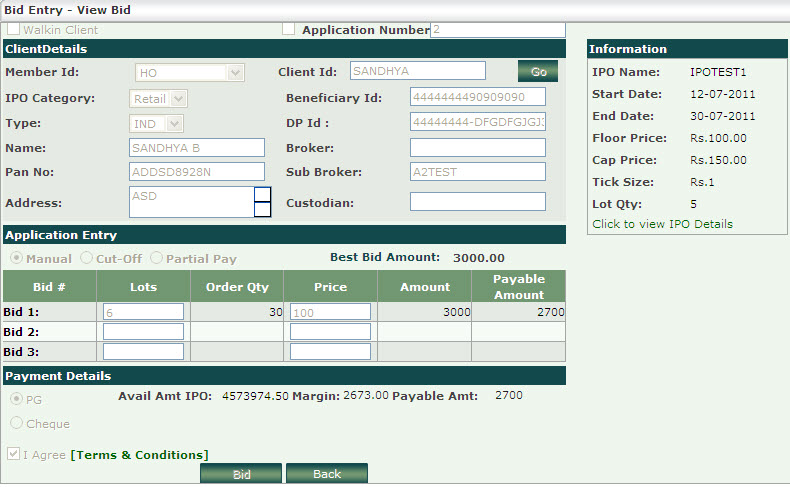Check the Application Number checkbox
790x487 pixels.
[x=289, y=30]
